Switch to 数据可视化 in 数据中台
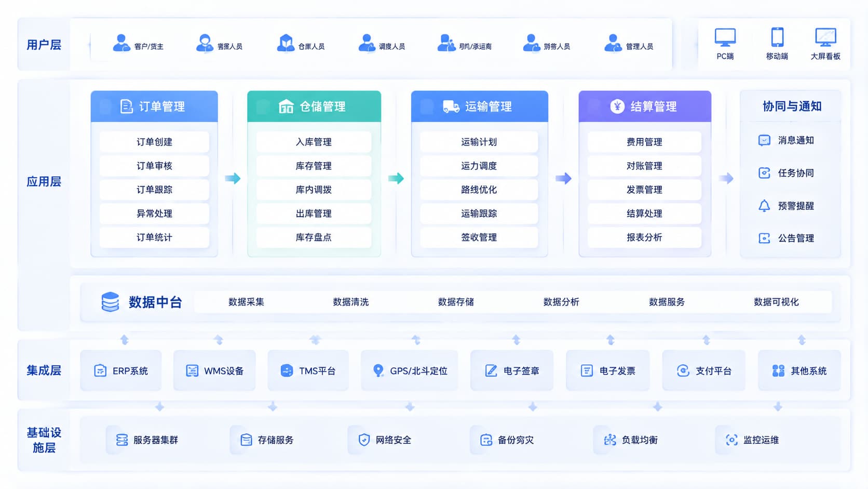Image resolution: width=868 pixels, height=489 pixels. 776,302
